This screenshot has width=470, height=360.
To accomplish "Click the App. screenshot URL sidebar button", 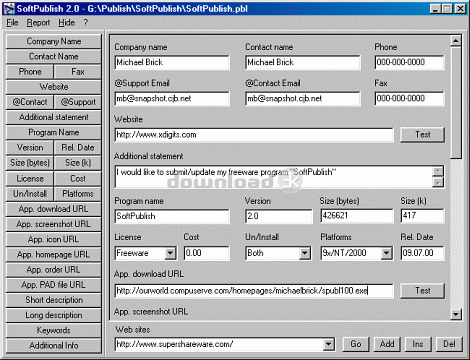I will [54, 224].
